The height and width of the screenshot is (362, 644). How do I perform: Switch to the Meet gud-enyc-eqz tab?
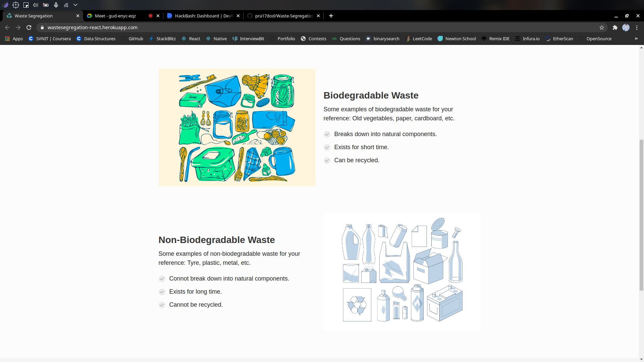click(x=115, y=16)
